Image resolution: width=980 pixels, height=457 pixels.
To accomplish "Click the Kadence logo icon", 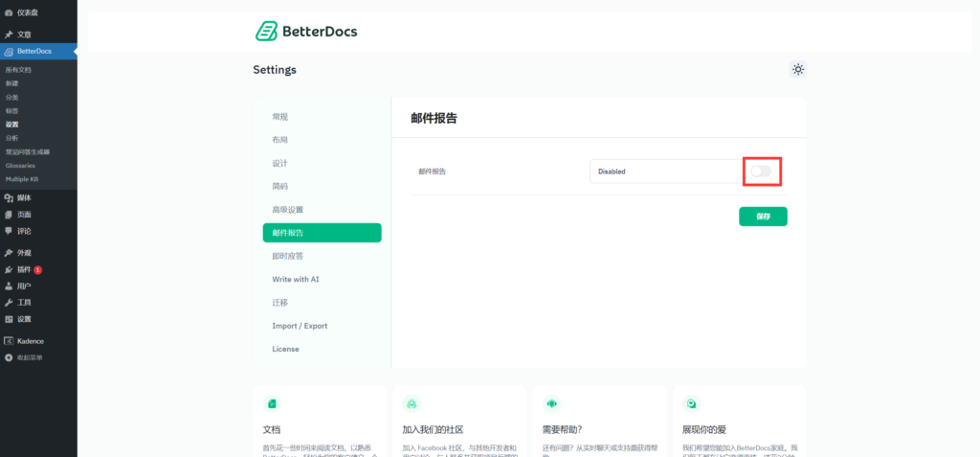I will 9,341.
